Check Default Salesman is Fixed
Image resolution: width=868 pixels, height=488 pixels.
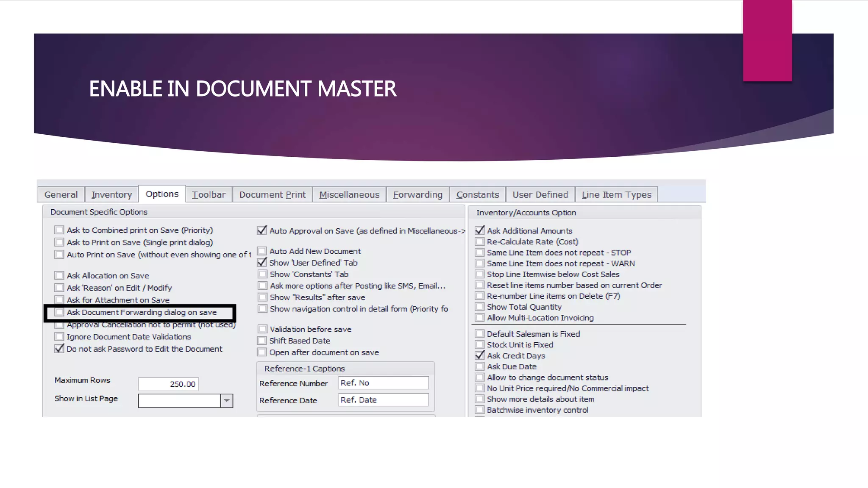tap(479, 334)
